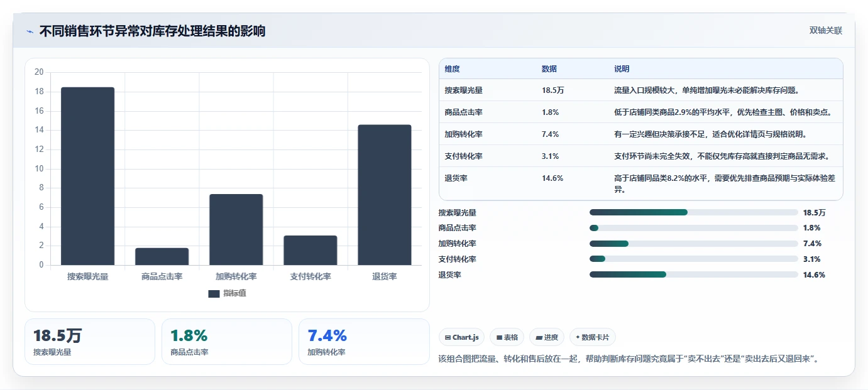Screen dimensions: 868x390
Task: Click the 搜索曝光量 bar in the chart
Action: point(88,176)
